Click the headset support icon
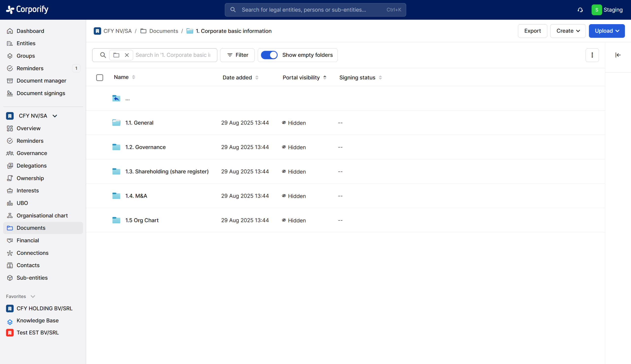 [x=580, y=10]
